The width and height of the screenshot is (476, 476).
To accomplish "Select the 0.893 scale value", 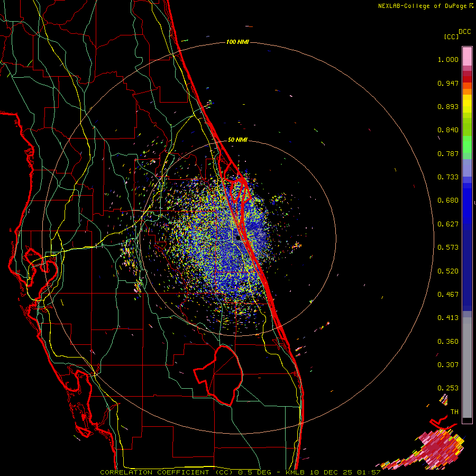I will tap(448, 106).
